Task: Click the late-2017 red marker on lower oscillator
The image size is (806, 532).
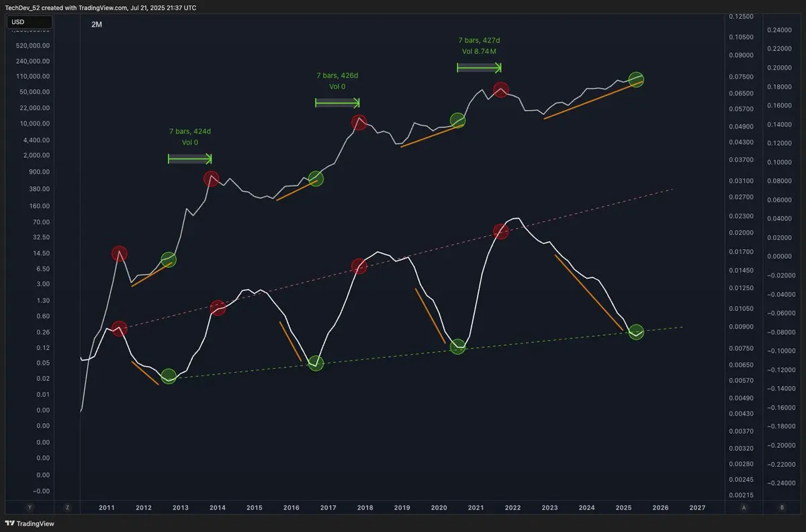Action: pos(359,266)
